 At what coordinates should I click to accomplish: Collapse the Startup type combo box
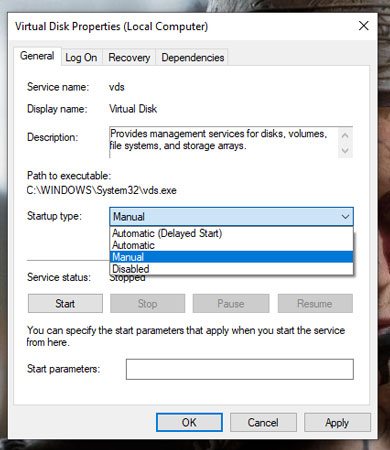(x=231, y=217)
